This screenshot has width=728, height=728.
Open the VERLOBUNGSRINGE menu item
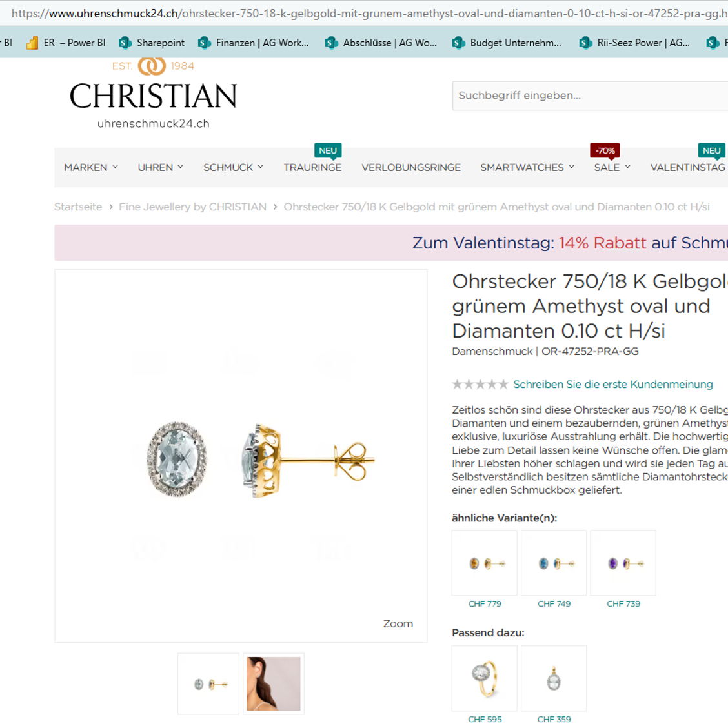point(411,167)
